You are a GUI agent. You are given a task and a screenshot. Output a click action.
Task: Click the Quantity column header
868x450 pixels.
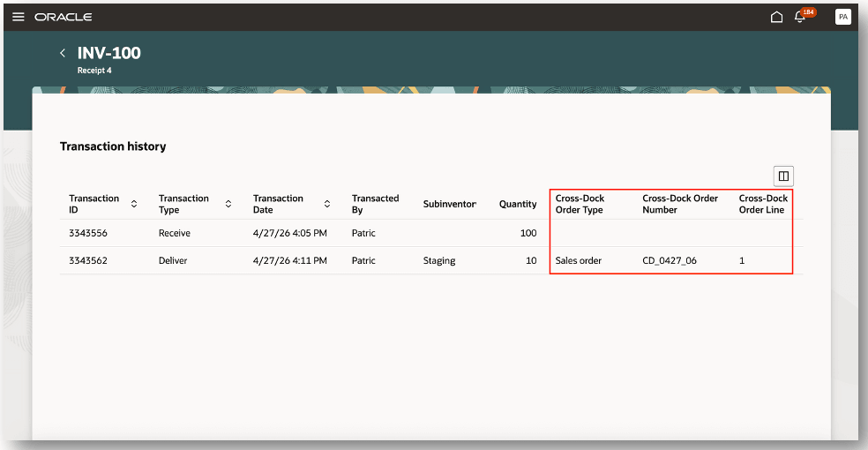(x=518, y=204)
